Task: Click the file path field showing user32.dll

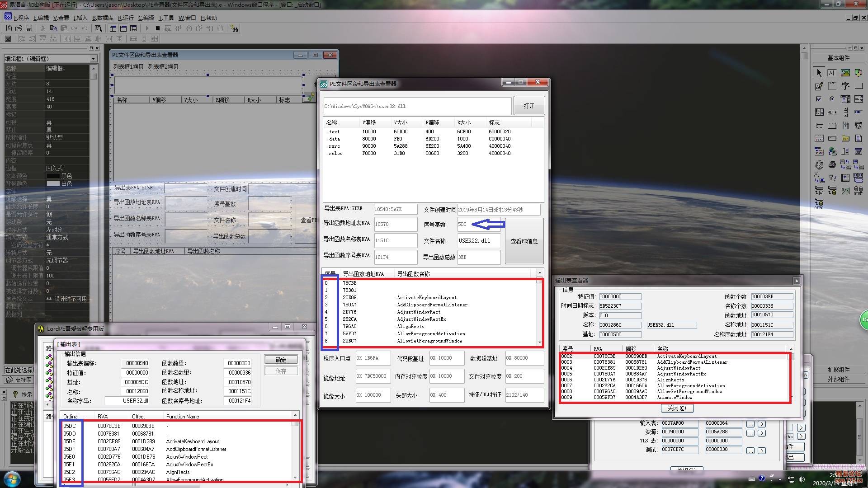Action: coord(417,106)
